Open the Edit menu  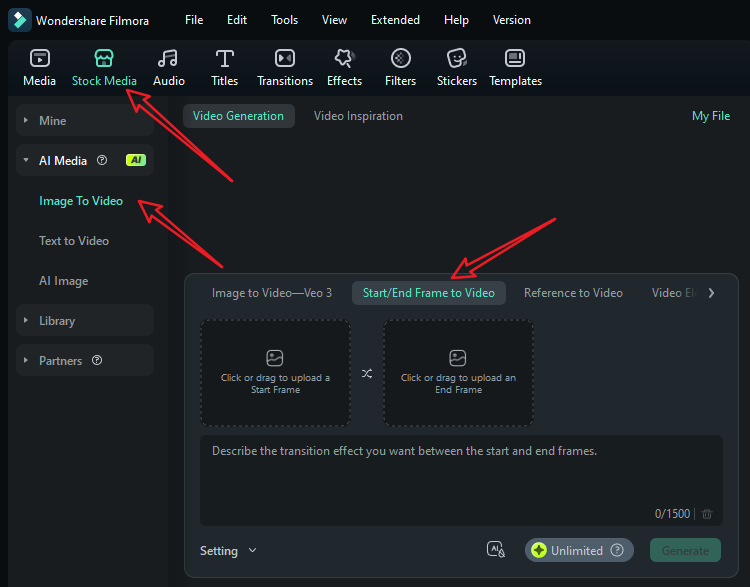point(237,20)
